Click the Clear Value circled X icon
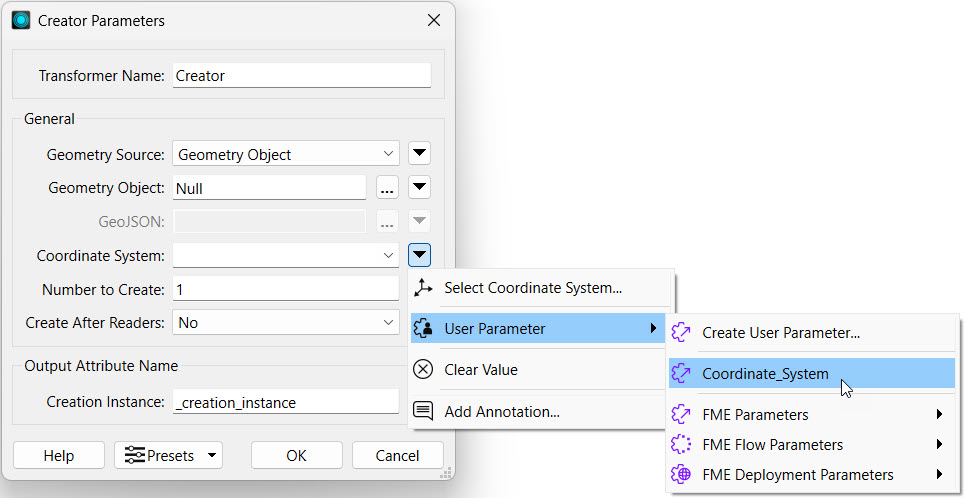The height and width of the screenshot is (498, 966). click(424, 370)
